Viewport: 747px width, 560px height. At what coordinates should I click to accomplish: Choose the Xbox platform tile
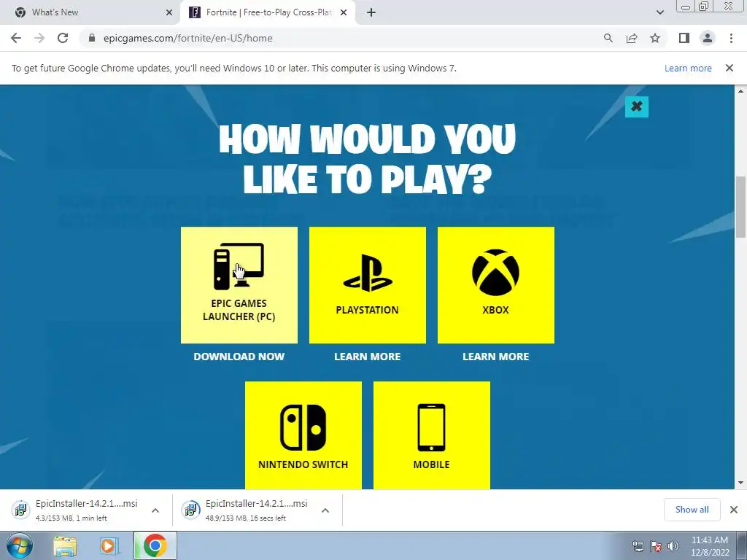(496, 285)
